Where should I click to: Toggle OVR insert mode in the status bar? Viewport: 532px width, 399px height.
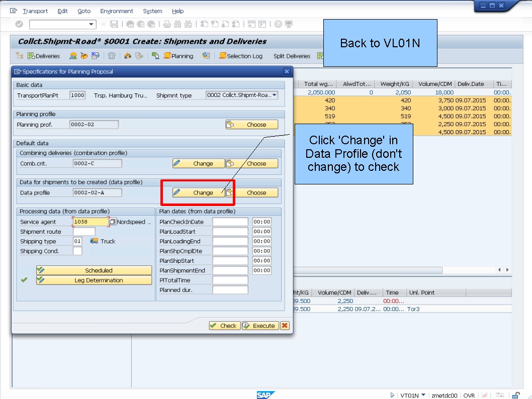click(x=469, y=395)
